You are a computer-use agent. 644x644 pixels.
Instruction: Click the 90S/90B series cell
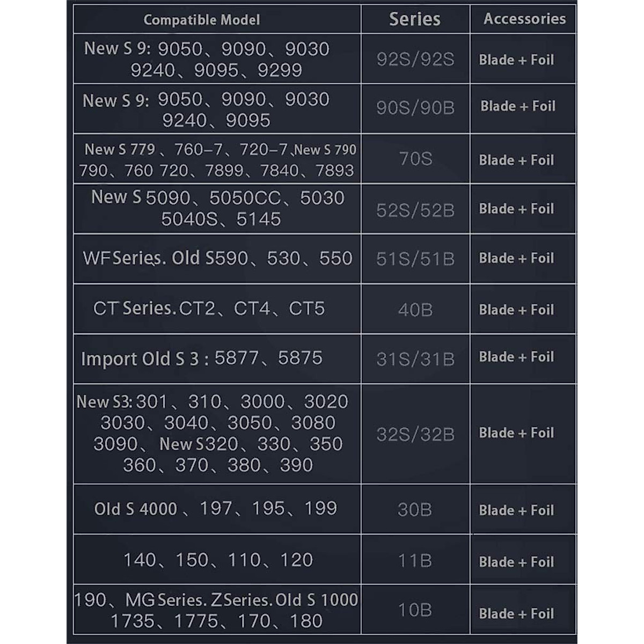[x=415, y=108]
